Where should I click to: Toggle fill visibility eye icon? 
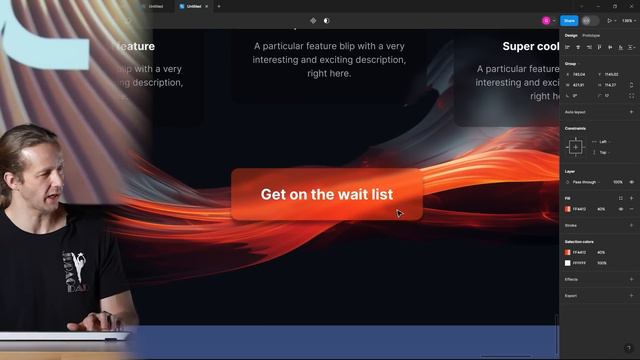(621, 209)
